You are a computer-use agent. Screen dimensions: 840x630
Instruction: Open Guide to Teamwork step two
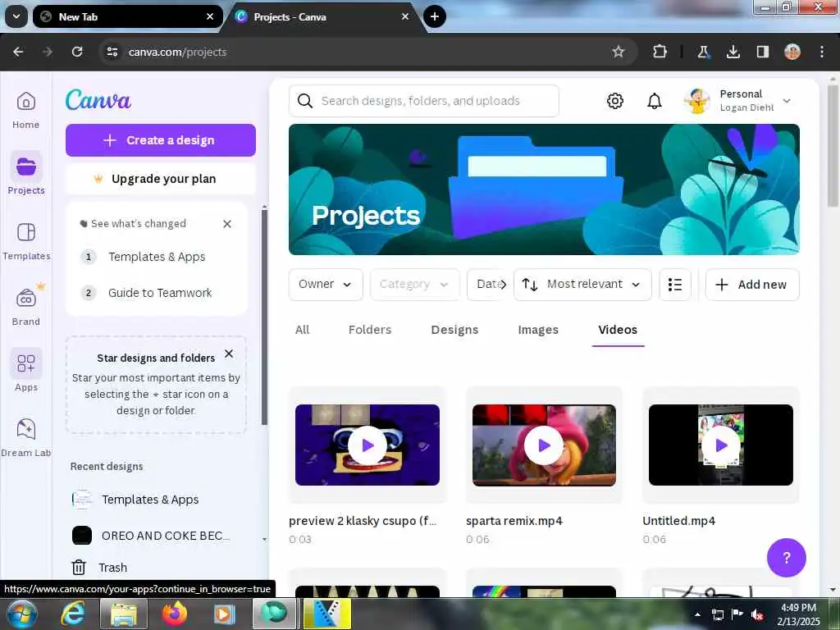click(160, 293)
